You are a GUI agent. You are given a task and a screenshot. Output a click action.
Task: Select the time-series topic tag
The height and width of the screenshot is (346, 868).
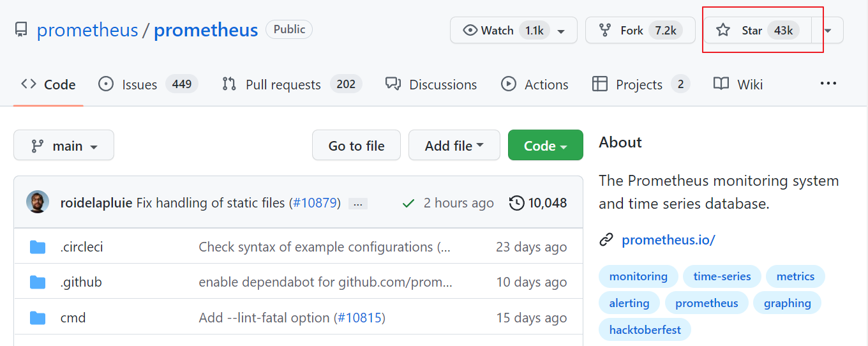coord(722,276)
